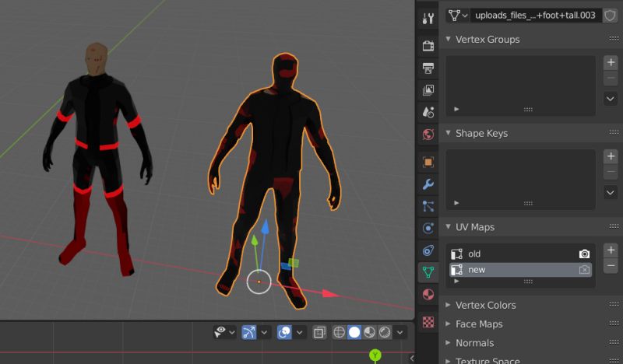Open the viewport shading options dropdown

tap(399, 332)
